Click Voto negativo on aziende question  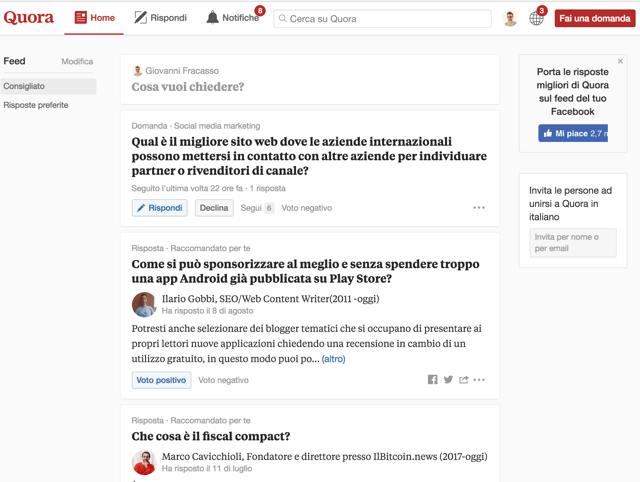pyautogui.click(x=307, y=208)
